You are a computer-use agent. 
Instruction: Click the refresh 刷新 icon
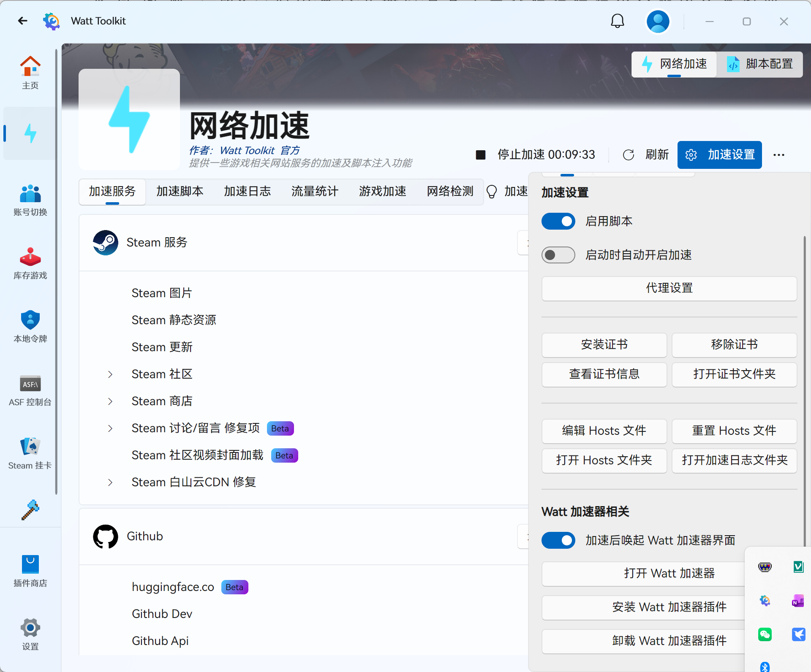tap(629, 155)
